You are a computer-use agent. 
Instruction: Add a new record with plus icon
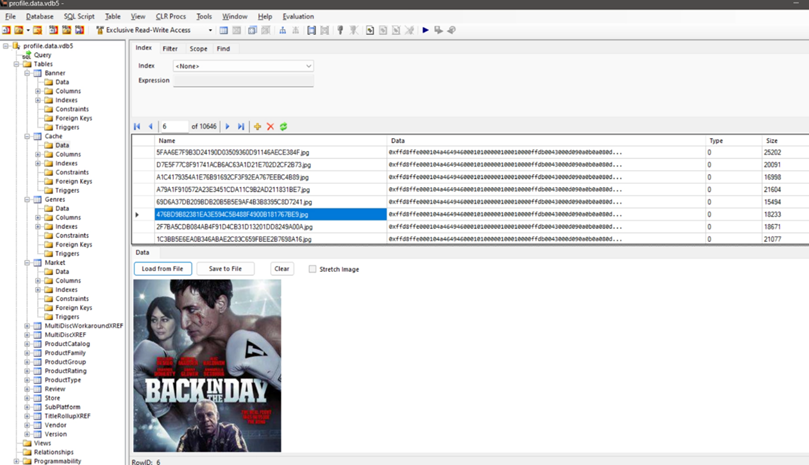(x=257, y=127)
